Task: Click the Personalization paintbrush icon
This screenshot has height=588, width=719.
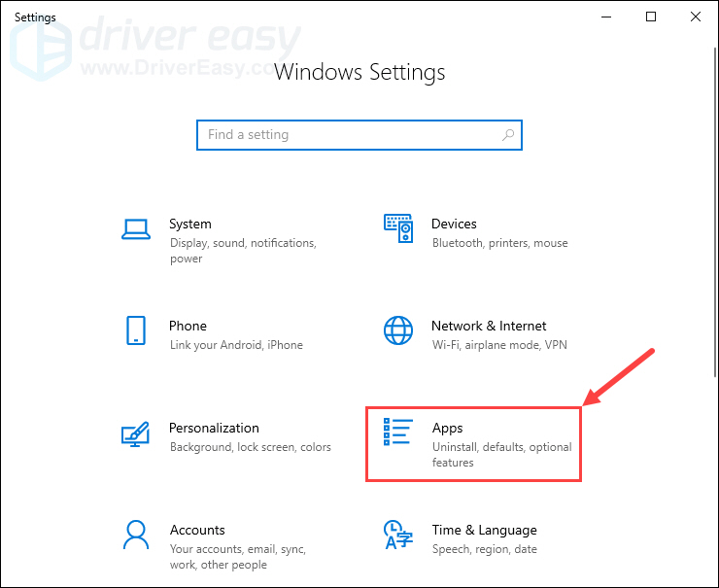Action: point(136,433)
